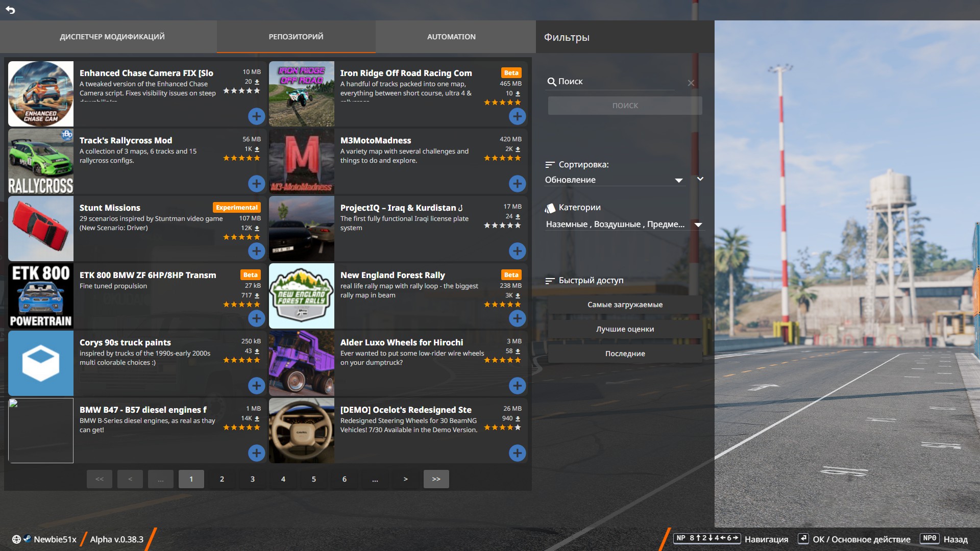Add Alder Luxo Wheels for Hirochi

coord(517,386)
